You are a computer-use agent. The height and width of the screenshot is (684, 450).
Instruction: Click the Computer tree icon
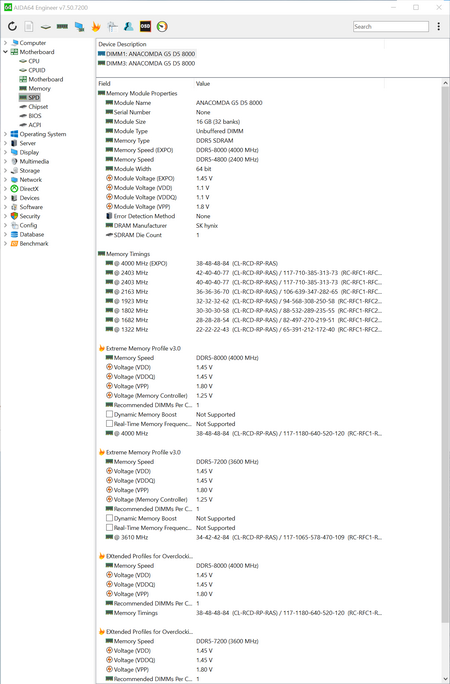coord(14,43)
